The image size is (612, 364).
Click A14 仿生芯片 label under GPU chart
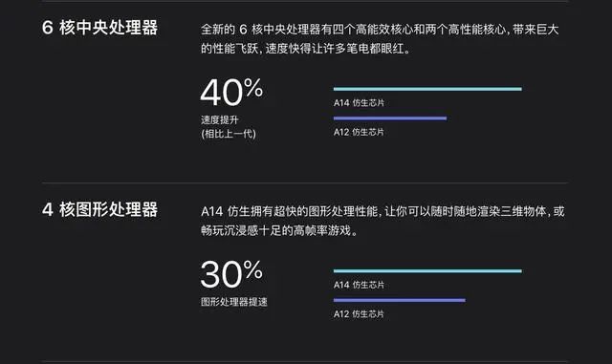[x=359, y=285]
